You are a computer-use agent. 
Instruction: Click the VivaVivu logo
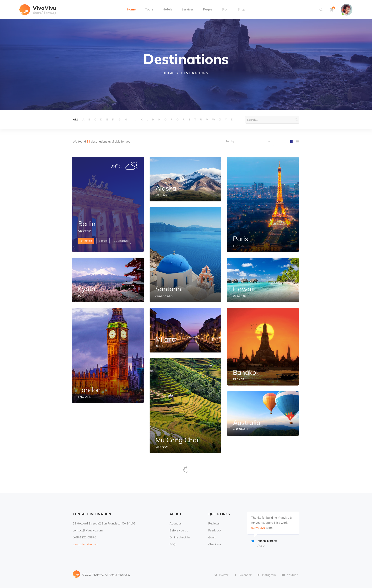38,10
